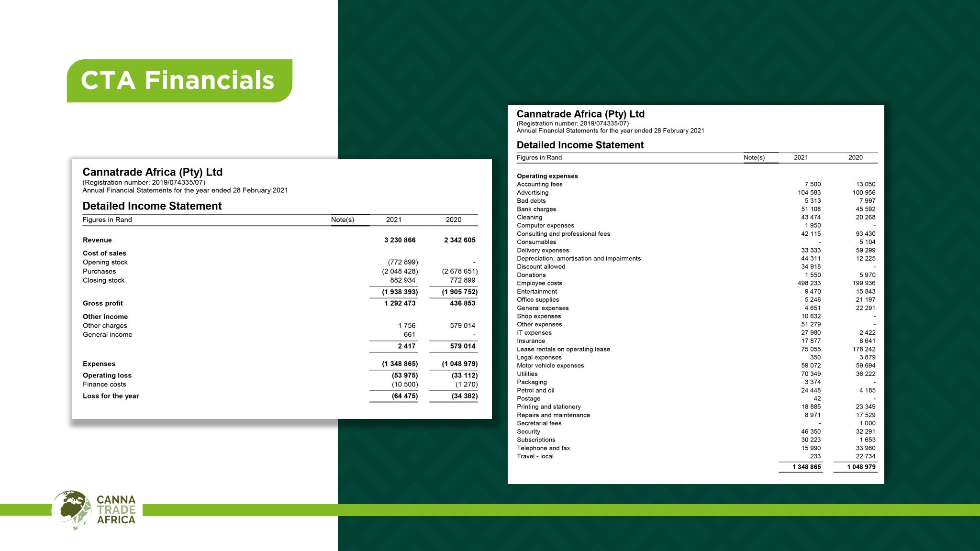Select the total expenses 1 348 865 figure

pos(806,467)
